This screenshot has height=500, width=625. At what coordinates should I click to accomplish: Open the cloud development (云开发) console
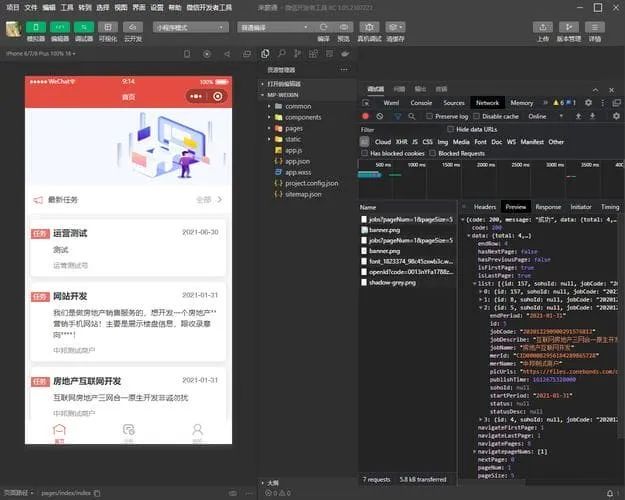(x=133, y=27)
